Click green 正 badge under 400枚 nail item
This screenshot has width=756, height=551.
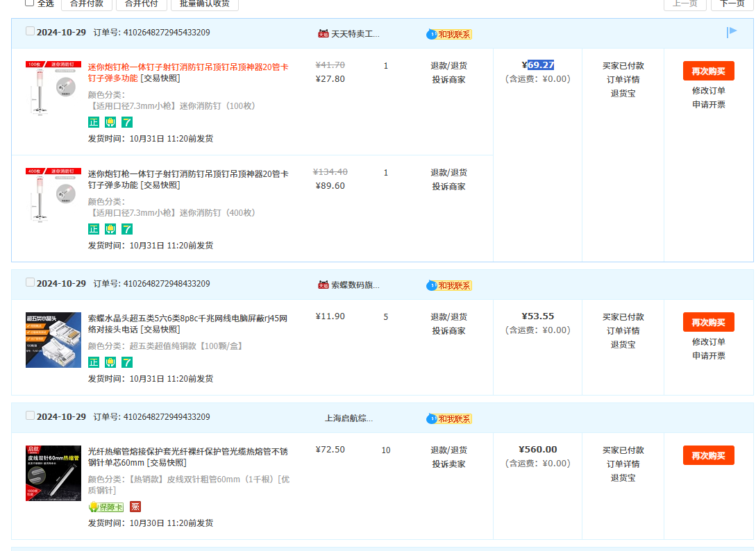pyautogui.click(x=94, y=229)
